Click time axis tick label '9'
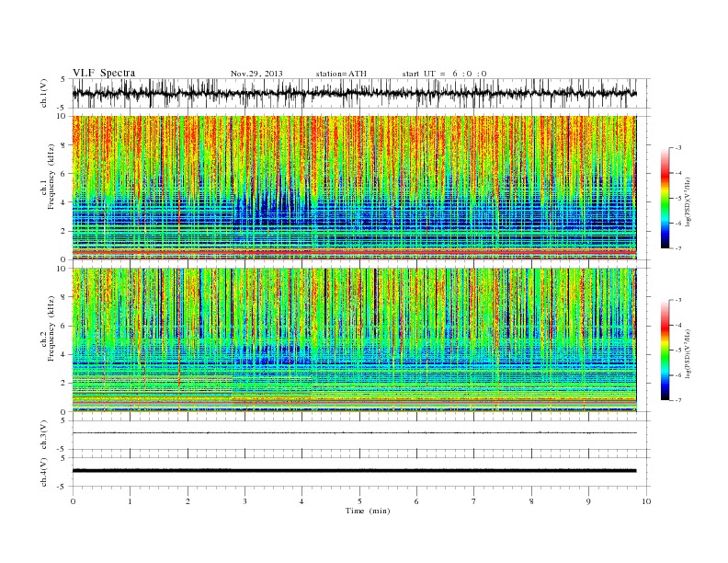This screenshot has height=563, width=728. click(x=588, y=501)
